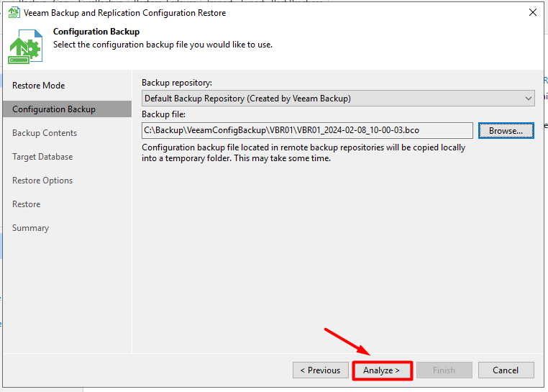
Task: Click the 'Configuration Backup' header title
Action: click(x=96, y=32)
